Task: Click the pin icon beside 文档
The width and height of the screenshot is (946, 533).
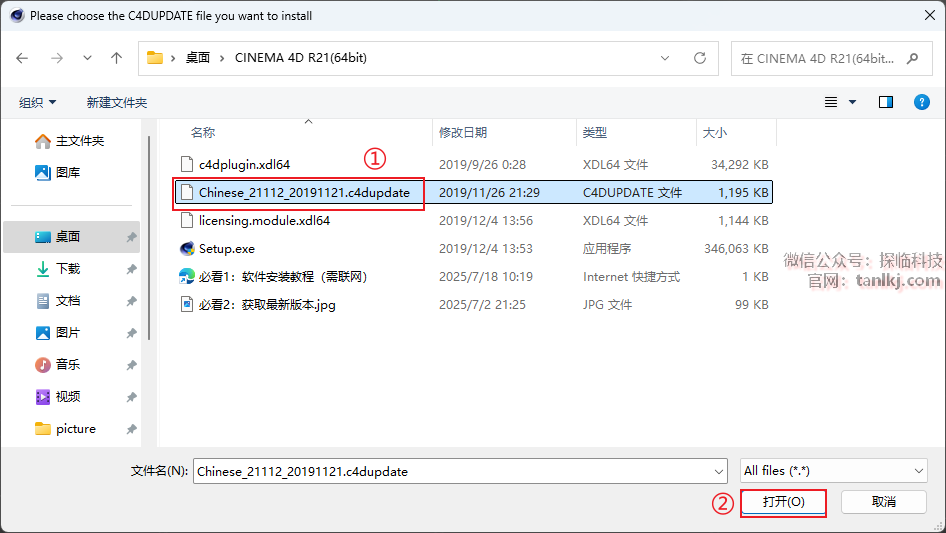Action: click(131, 301)
